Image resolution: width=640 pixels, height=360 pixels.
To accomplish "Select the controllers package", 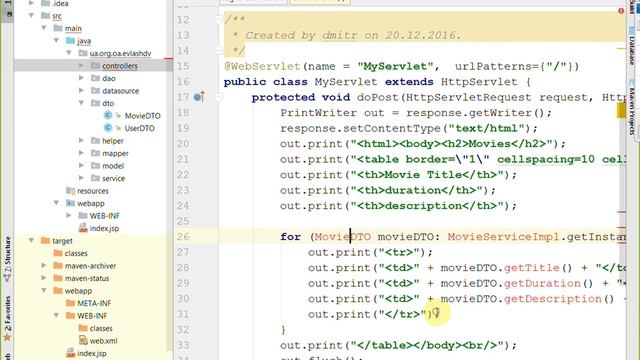I will tap(120, 66).
